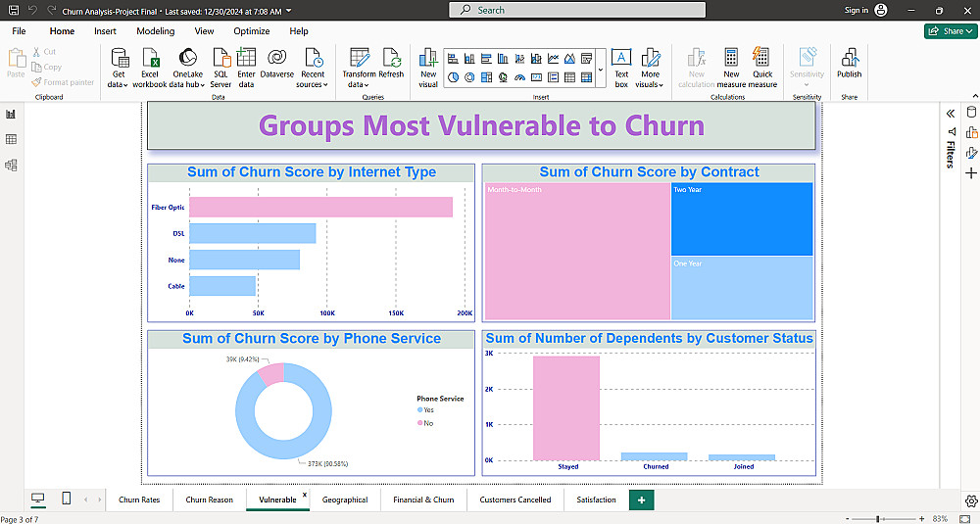Go to the Satisfaction page
This screenshot has width=980, height=524.
[x=596, y=500]
